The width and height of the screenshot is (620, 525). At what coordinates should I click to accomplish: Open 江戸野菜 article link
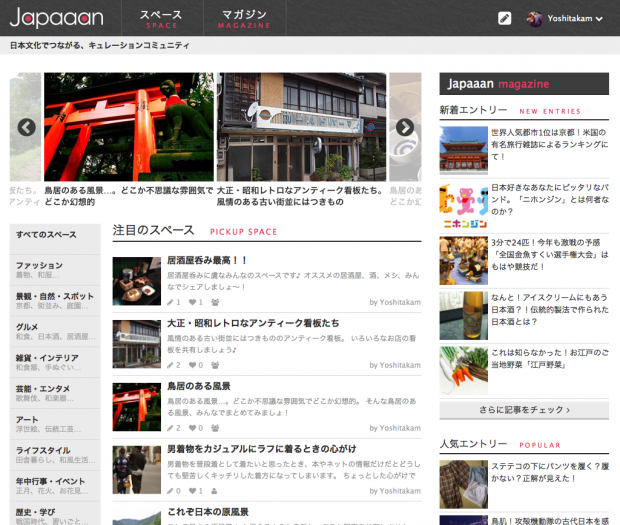coord(550,358)
